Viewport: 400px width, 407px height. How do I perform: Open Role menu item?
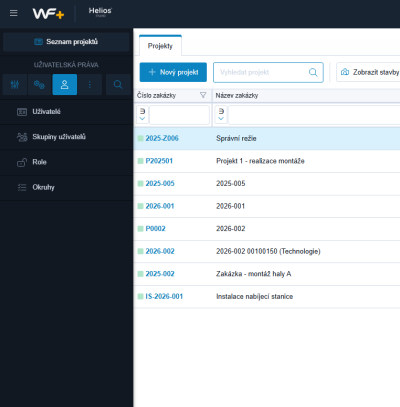coord(66,162)
